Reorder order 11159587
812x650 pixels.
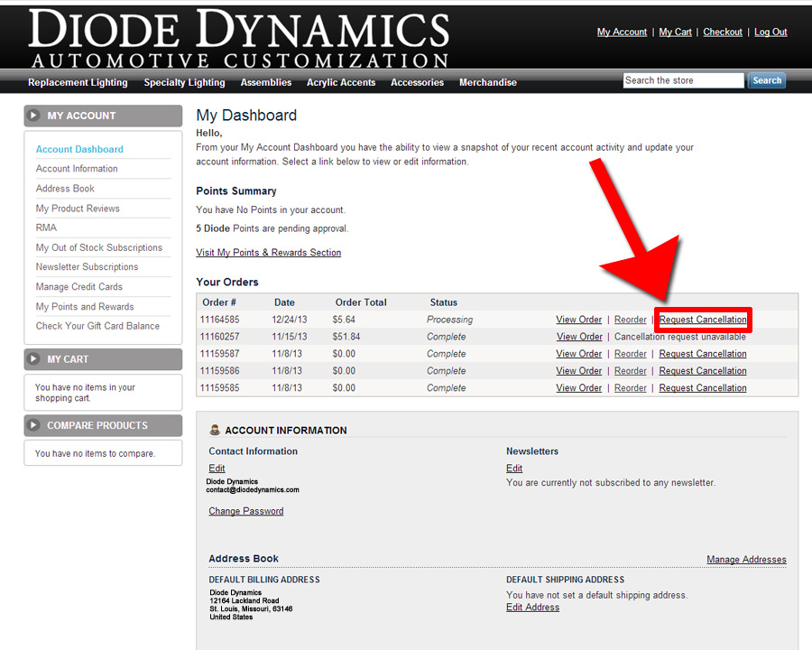(x=631, y=354)
